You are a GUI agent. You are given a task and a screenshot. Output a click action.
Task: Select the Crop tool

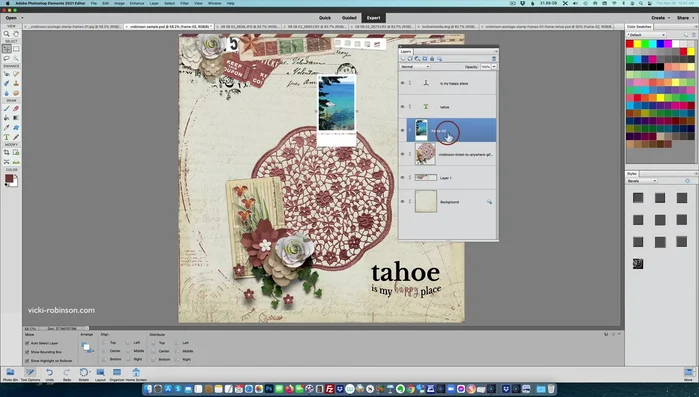(6, 152)
